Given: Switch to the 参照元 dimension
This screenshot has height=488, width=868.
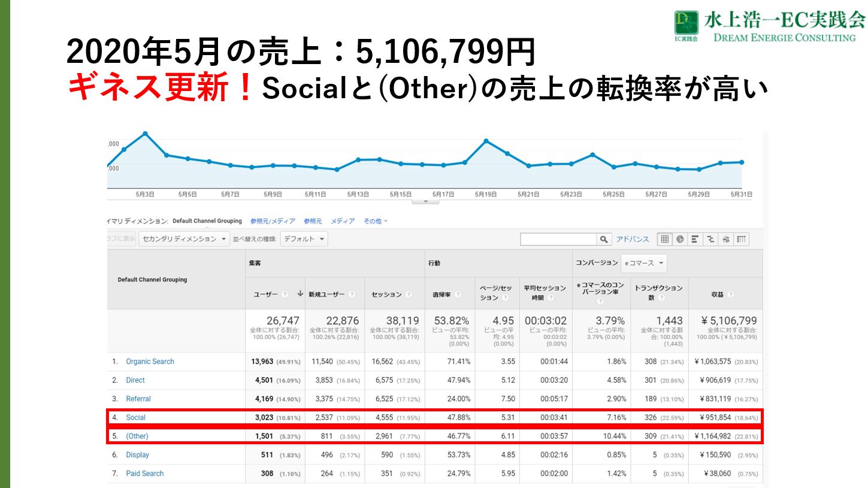Looking at the screenshot, I should click(313, 222).
